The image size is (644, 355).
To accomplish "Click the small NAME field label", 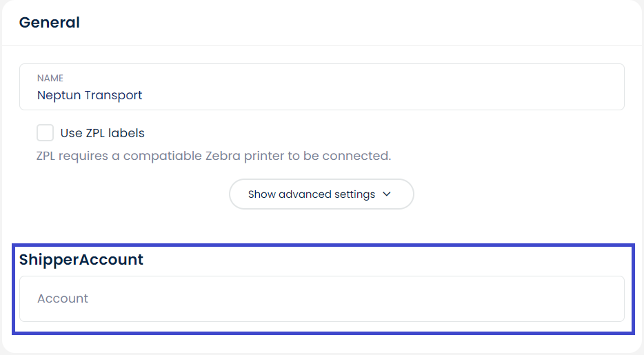I will point(50,79).
